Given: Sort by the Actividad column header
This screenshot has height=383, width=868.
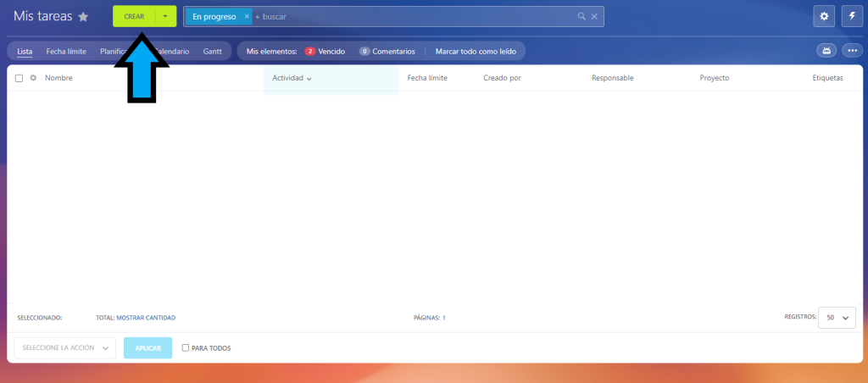Looking at the screenshot, I should (x=292, y=78).
